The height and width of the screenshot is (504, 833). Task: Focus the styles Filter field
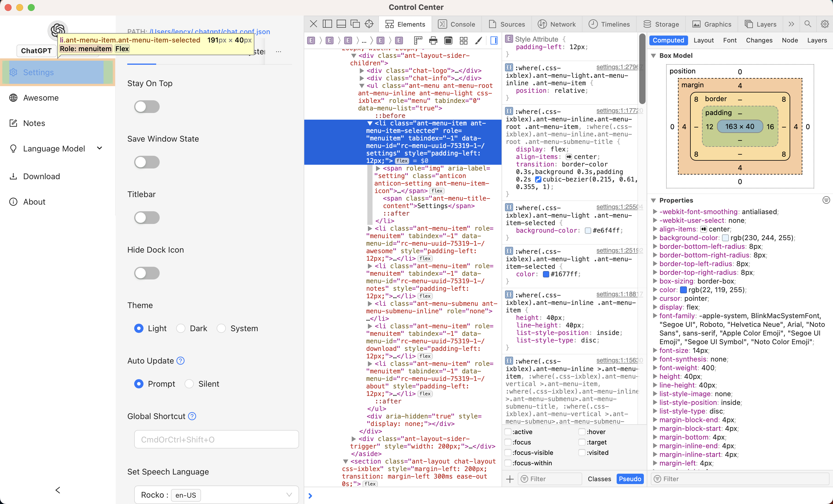click(x=550, y=479)
